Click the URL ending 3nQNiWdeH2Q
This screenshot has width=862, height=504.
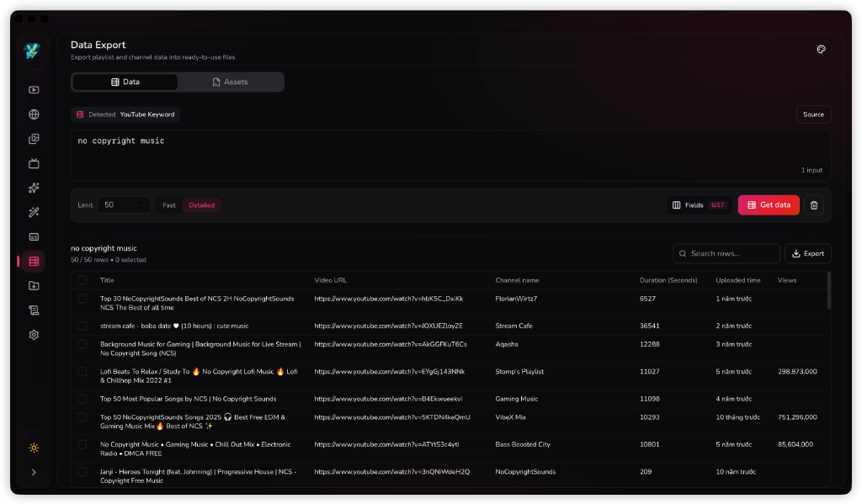point(392,471)
